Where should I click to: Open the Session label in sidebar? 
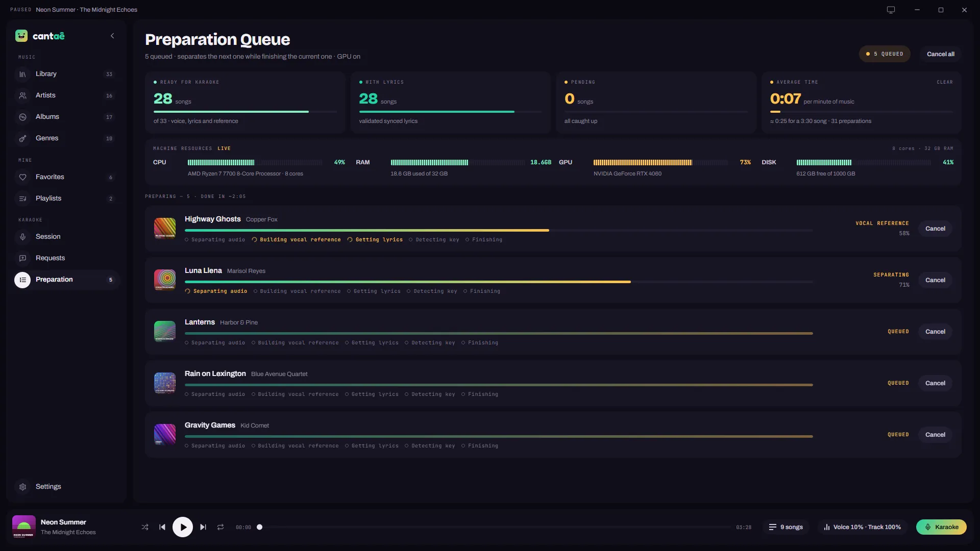tap(48, 237)
